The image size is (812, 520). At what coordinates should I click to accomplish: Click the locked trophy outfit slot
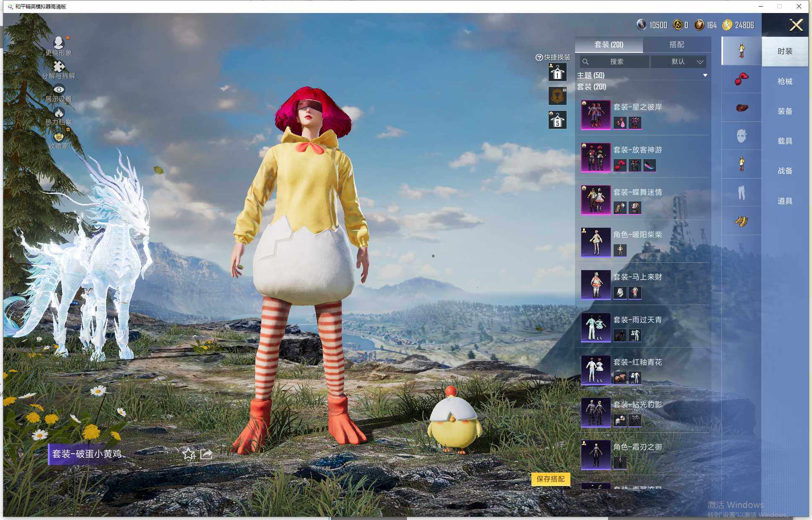point(557,96)
